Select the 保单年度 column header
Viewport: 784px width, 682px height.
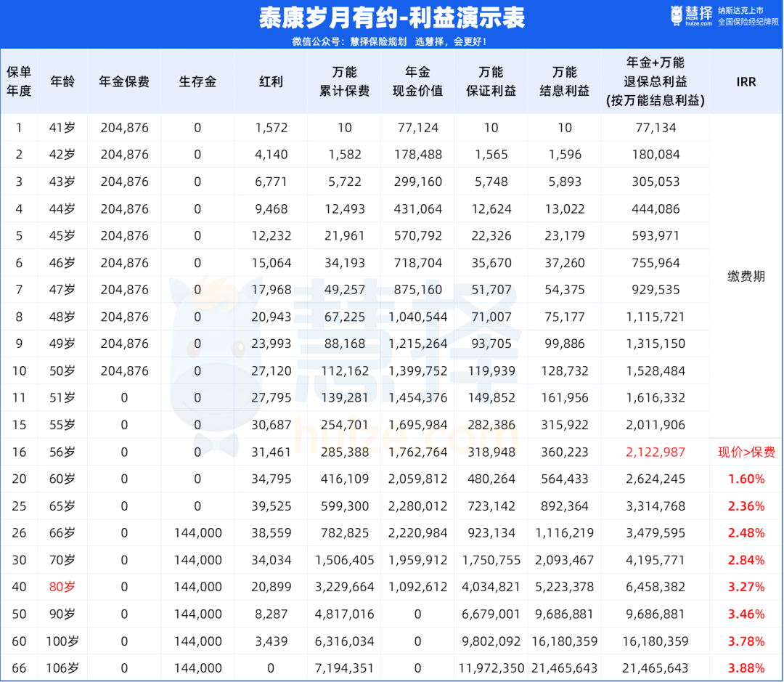click(19, 81)
